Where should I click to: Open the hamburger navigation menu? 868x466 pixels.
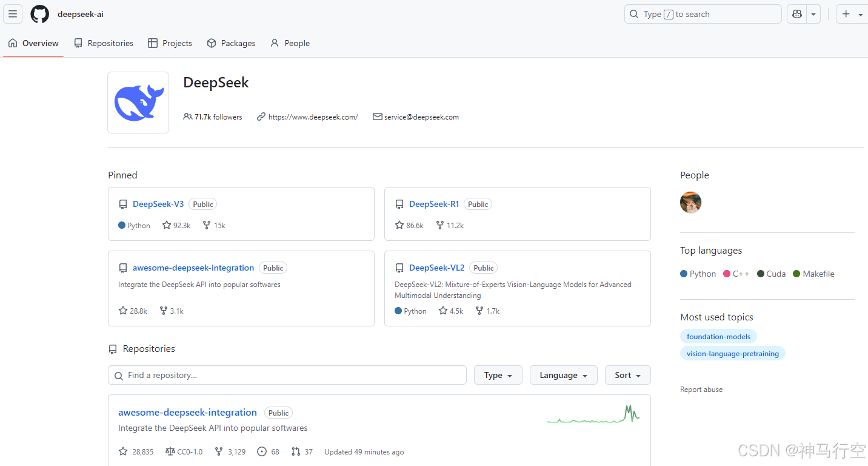[13, 14]
